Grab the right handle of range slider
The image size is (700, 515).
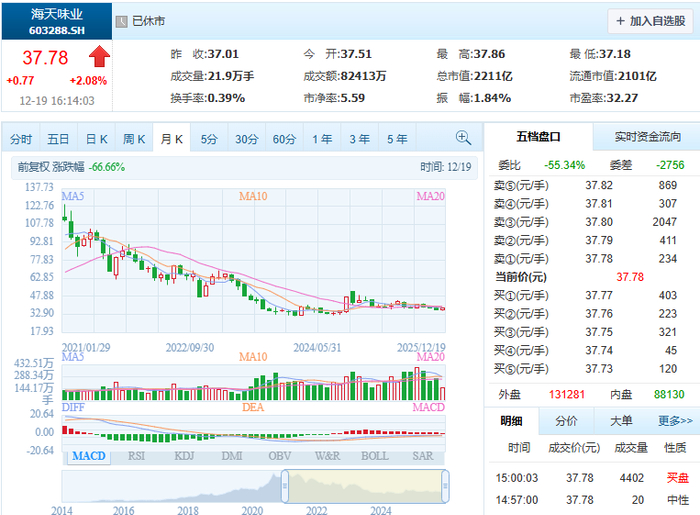pyautogui.click(x=445, y=486)
